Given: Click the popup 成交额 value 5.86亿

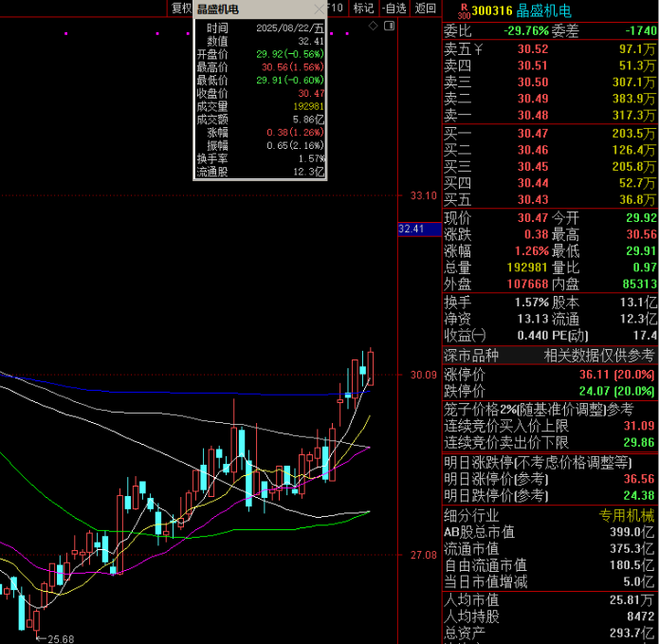Looking at the screenshot, I should click(x=308, y=120).
